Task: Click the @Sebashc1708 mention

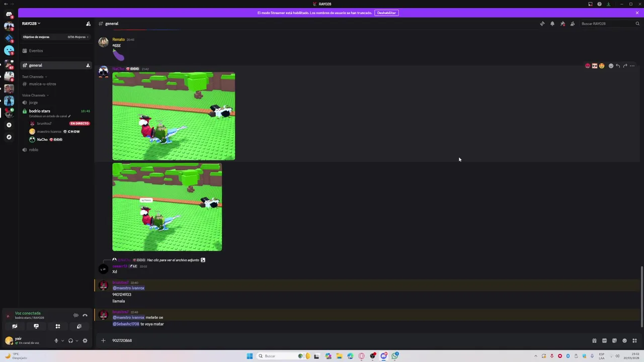Action: 126,324
